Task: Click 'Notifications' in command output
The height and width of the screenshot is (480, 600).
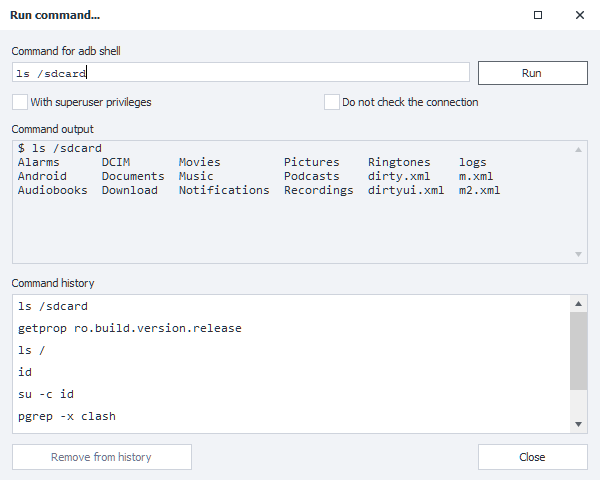Action: (224, 190)
